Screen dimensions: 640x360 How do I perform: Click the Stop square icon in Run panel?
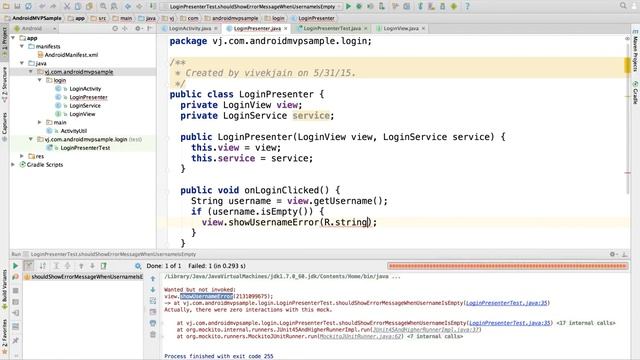[x=16, y=291]
